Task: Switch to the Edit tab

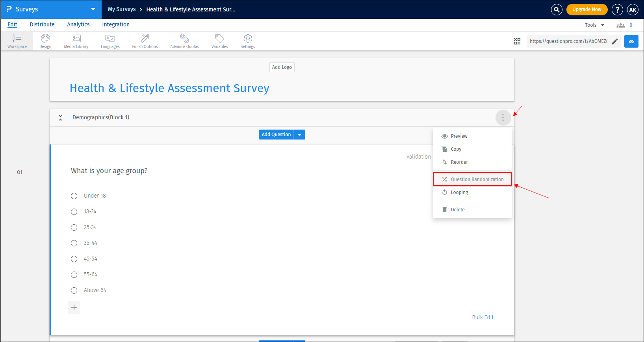Action: 12,24
